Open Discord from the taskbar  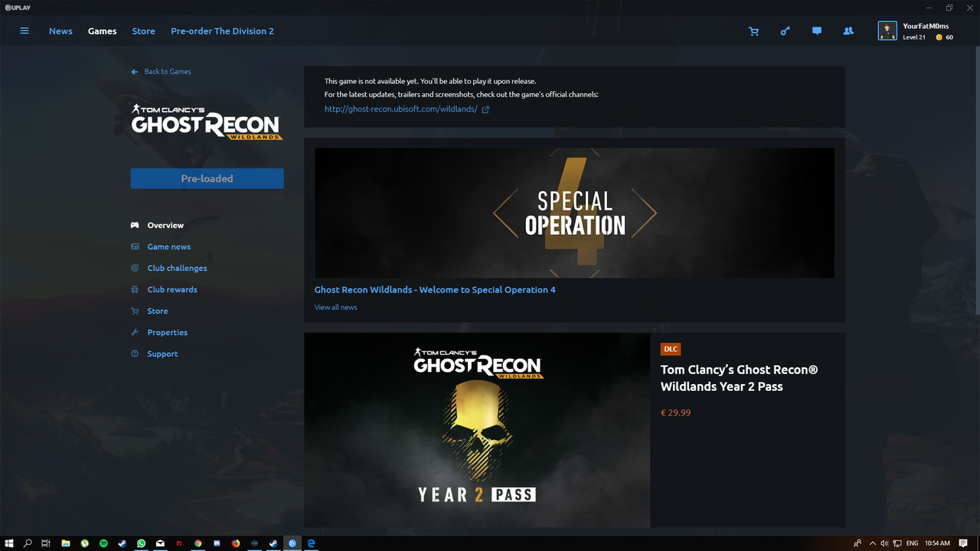coord(217,543)
